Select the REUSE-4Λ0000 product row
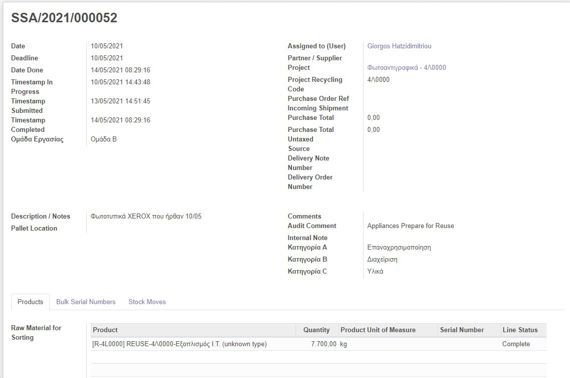 [318, 344]
